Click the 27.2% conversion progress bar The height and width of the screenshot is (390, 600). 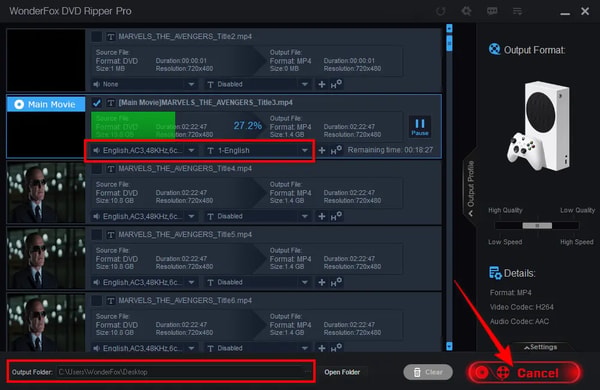pyautogui.click(x=178, y=126)
